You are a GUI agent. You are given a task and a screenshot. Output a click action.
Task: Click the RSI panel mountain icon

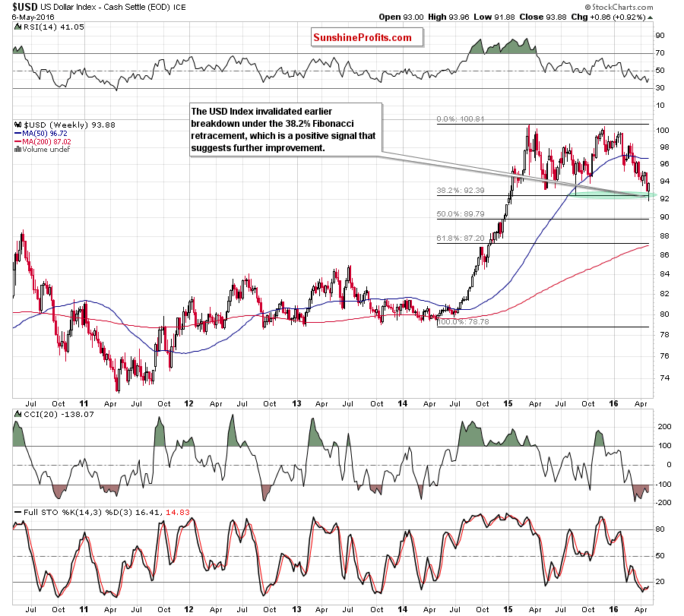pyautogui.click(x=18, y=27)
